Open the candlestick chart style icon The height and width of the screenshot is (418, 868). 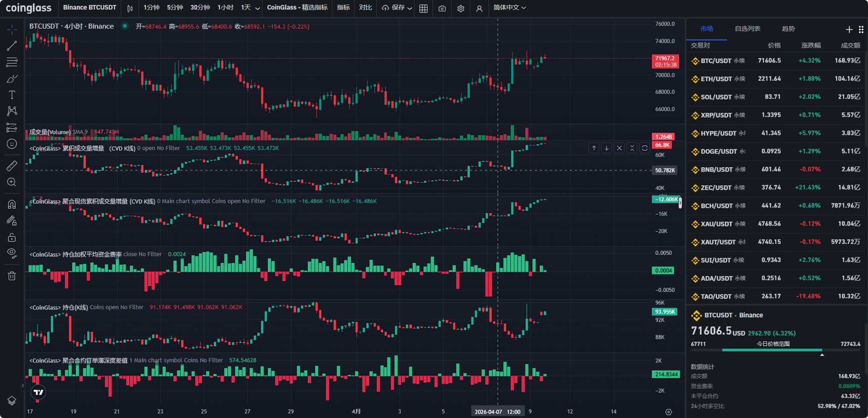coord(130,8)
